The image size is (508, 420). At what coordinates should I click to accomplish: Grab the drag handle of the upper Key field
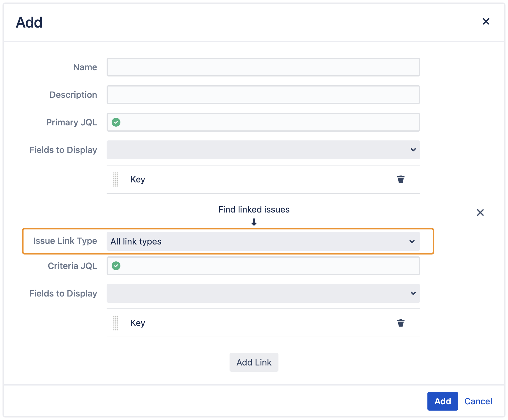(115, 179)
